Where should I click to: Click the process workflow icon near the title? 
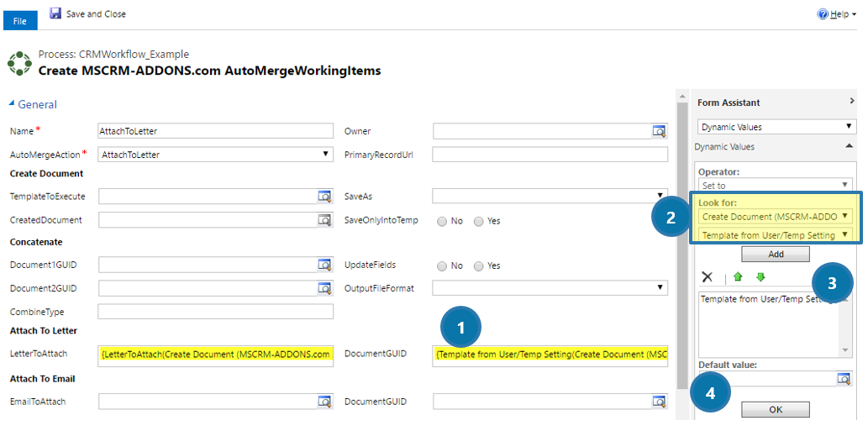(x=19, y=63)
